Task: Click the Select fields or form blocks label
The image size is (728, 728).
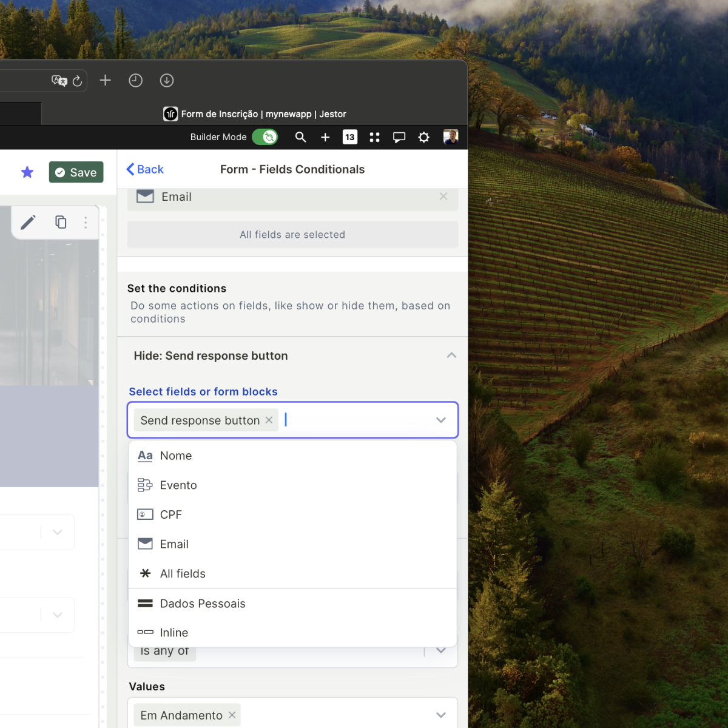Action: [x=203, y=391]
